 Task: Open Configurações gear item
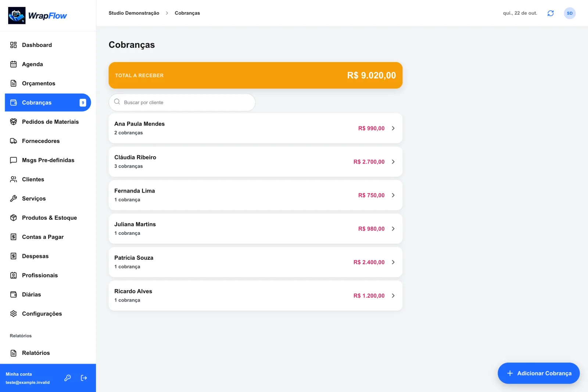pyautogui.click(x=48, y=314)
